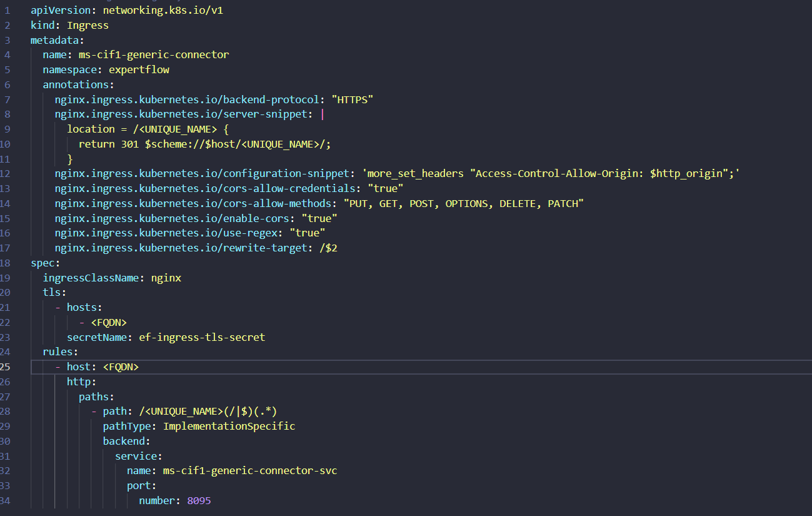Click the secretName value ef-ingress-tls-secret
The width and height of the screenshot is (812, 516).
pyautogui.click(x=202, y=337)
